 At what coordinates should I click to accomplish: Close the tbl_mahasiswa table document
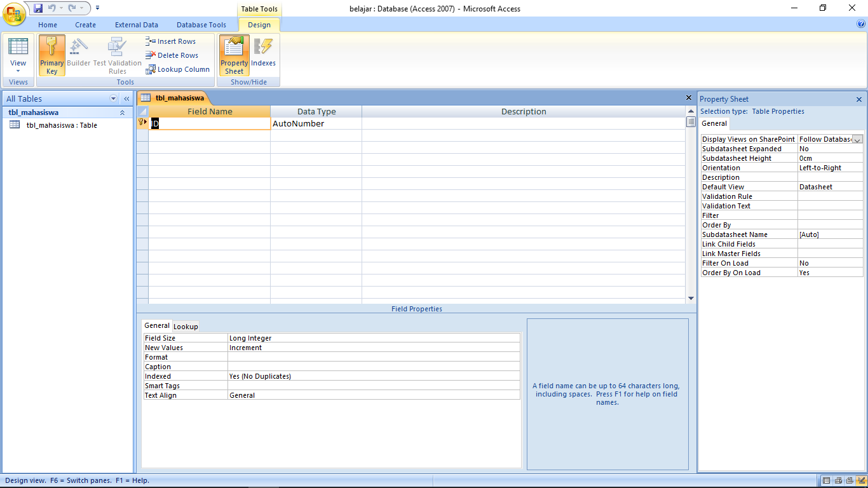(689, 98)
